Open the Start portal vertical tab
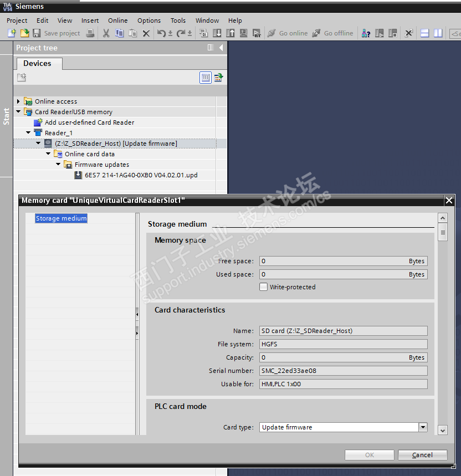The image size is (461, 476). pos(7,116)
